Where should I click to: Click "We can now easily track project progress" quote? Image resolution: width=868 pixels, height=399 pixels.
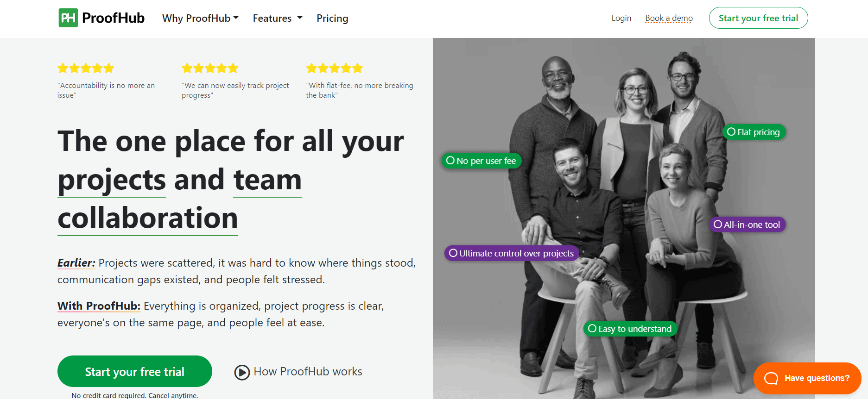[235, 90]
